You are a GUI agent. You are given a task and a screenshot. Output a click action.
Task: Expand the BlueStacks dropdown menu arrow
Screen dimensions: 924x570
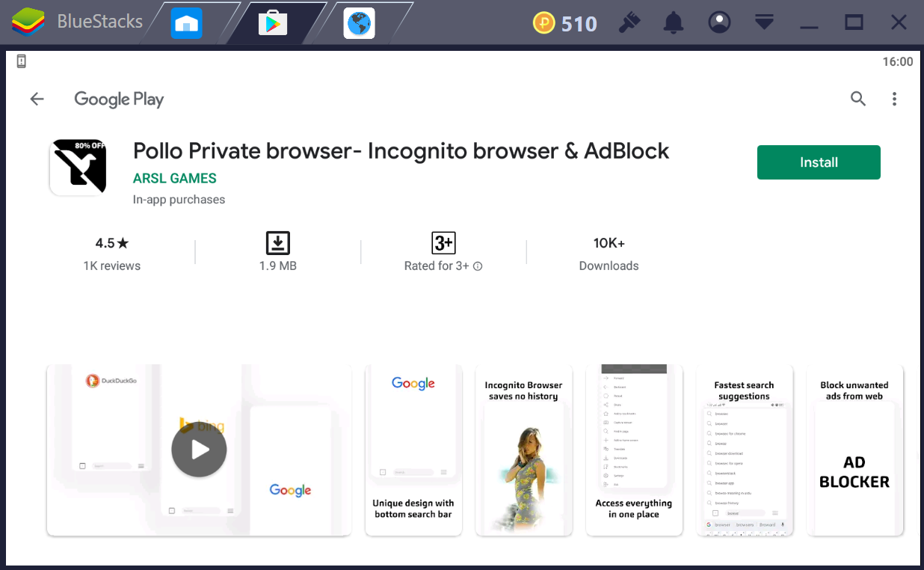763,23
